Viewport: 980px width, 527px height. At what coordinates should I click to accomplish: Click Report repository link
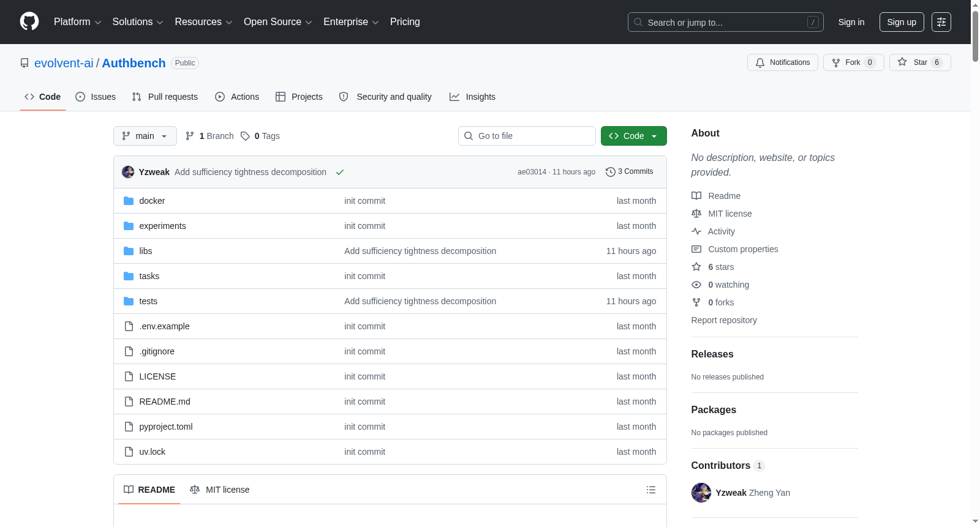(x=724, y=320)
